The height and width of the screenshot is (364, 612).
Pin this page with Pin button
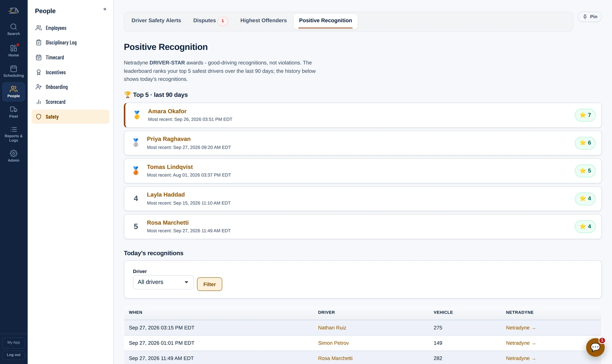(x=589, y=17)
